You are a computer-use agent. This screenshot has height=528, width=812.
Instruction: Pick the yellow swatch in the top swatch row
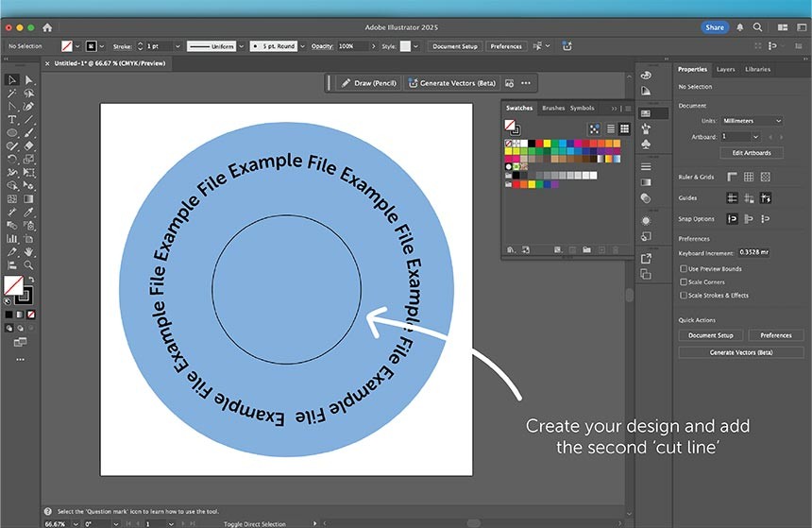point(547,144)
